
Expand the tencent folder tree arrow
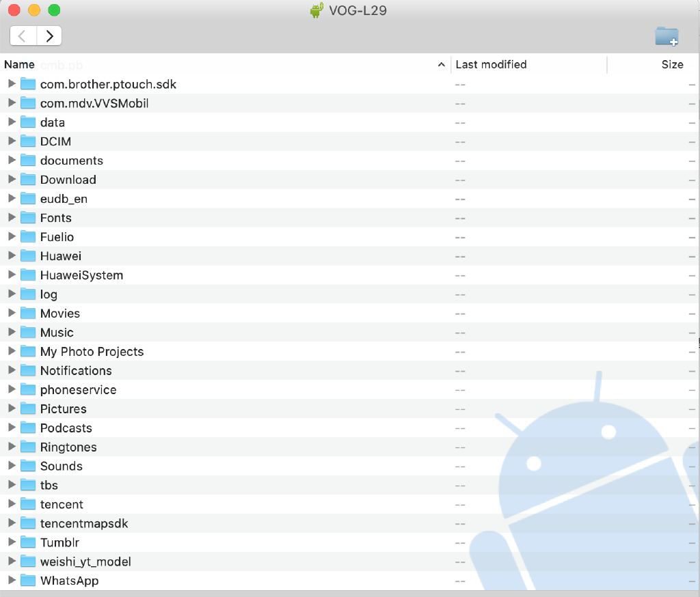pos(11,504)
